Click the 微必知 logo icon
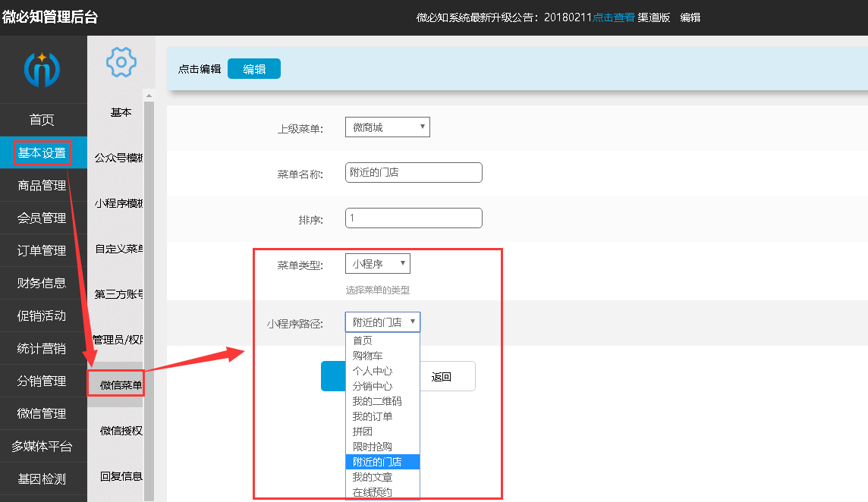 (x=43, y=68)
